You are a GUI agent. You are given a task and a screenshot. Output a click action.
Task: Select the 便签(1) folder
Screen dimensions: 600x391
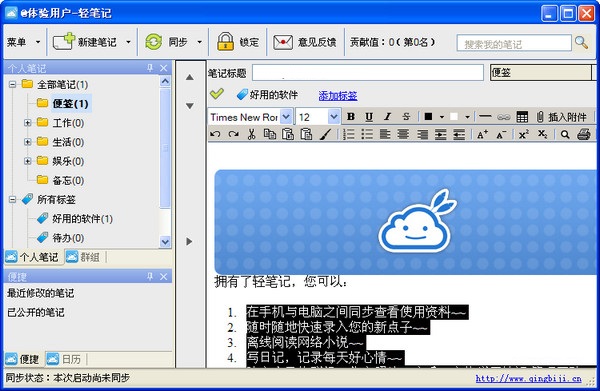click(70, 104)
